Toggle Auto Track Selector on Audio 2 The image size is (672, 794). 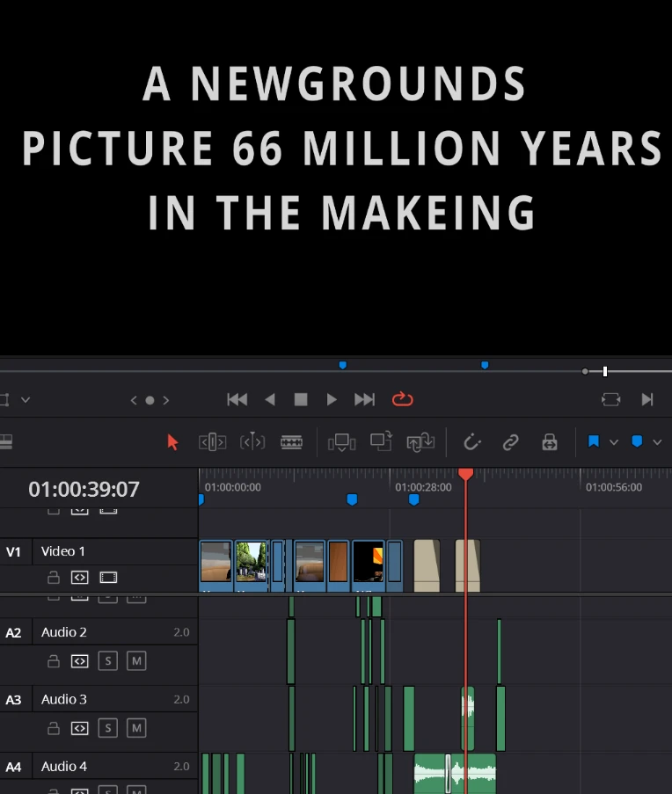click(x=79, y=661)
